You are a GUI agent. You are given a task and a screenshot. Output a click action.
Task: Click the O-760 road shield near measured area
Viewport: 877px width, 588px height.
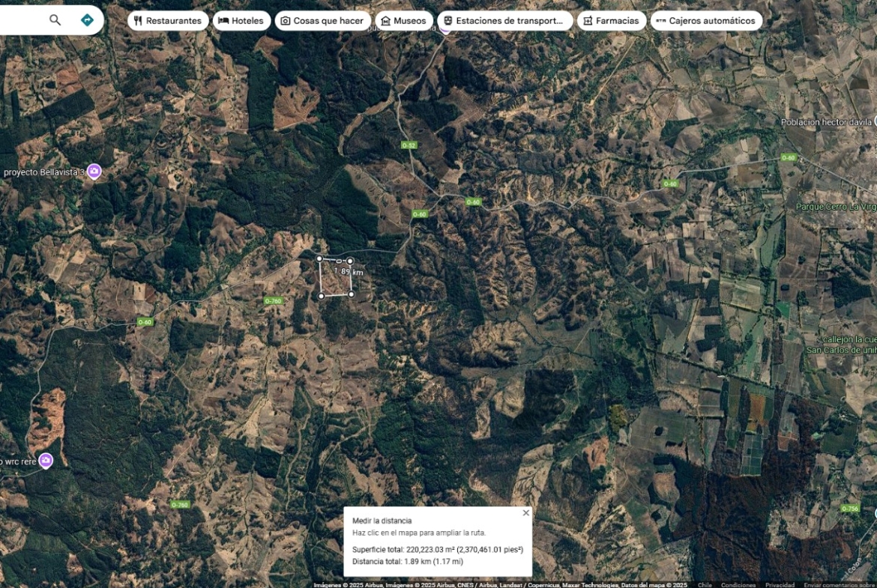click(273, 300)
